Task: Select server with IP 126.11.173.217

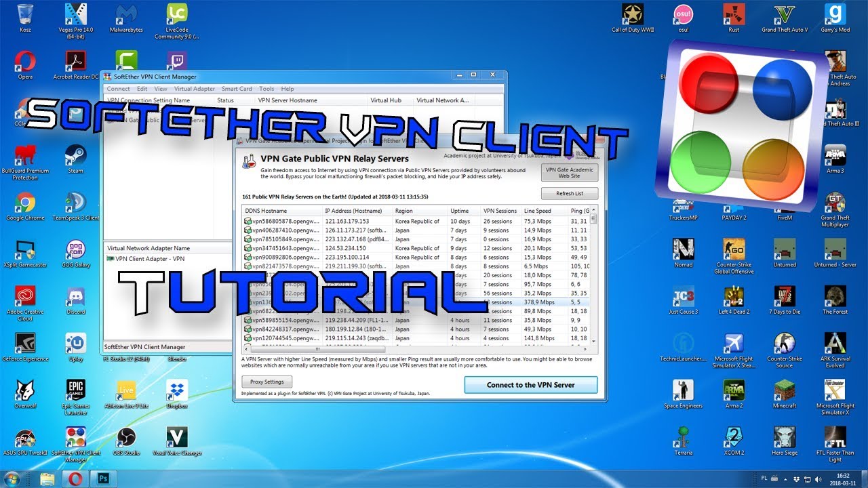Action: point(416,230)
